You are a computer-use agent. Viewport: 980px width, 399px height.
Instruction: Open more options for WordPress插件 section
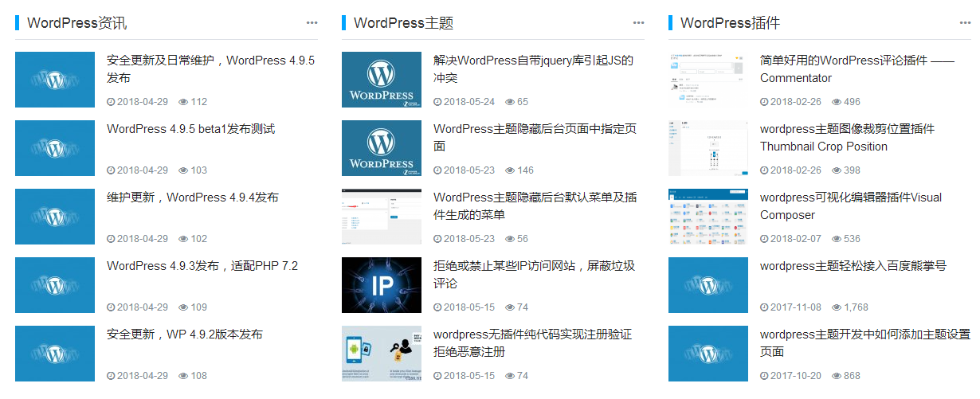coord(965,22)
